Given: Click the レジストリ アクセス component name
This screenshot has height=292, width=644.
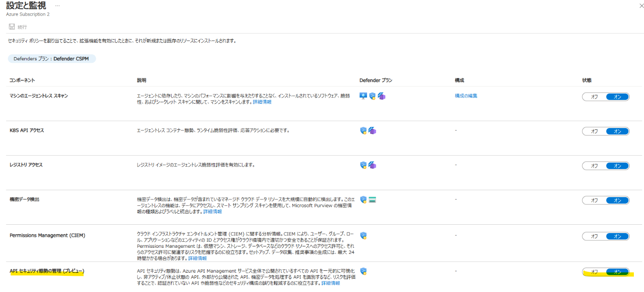Looking at the screenshot, I should 26,164.
